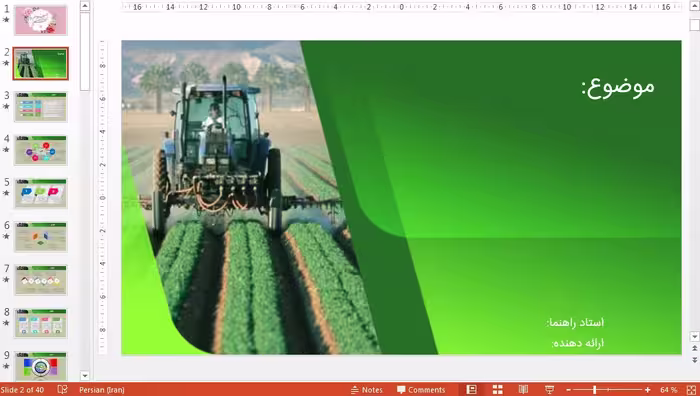This screenshot has width=700, height=396.
Task: Zoom in with the plus button
Action: pos(647,390)
